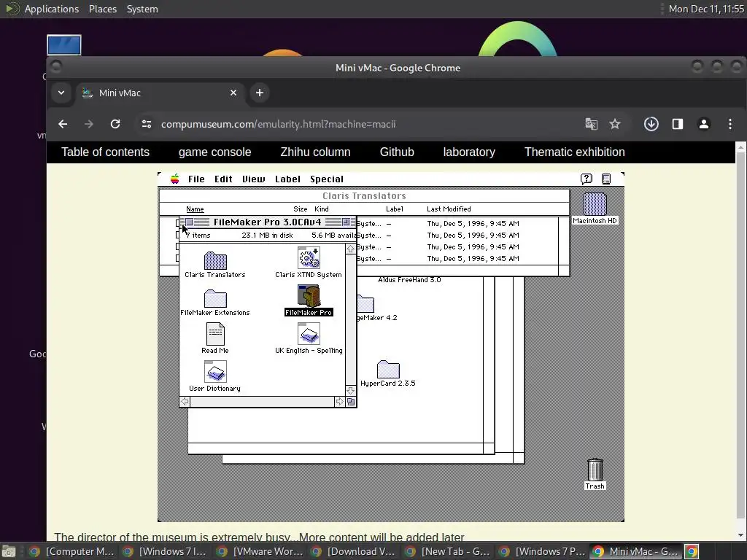Select the HyperCard 2.3.5 folder
The height and width of the screenshot is (560, 747).
(x=388, y=369)
